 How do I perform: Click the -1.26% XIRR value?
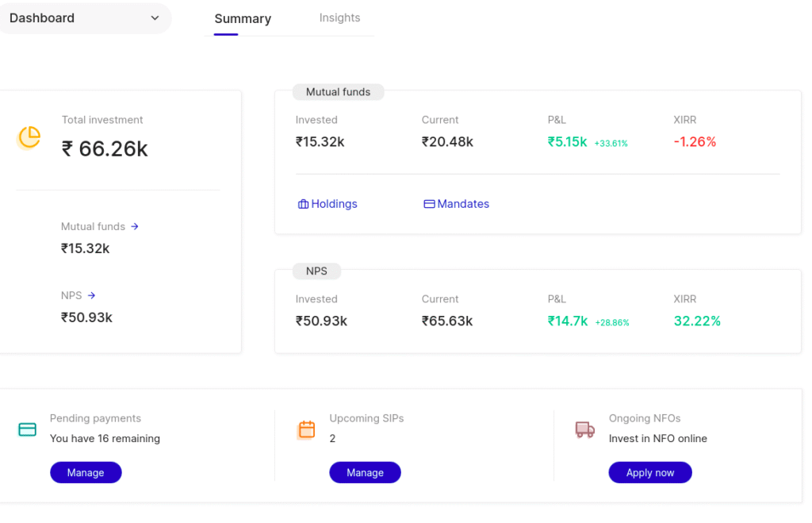tap(695, 141)
